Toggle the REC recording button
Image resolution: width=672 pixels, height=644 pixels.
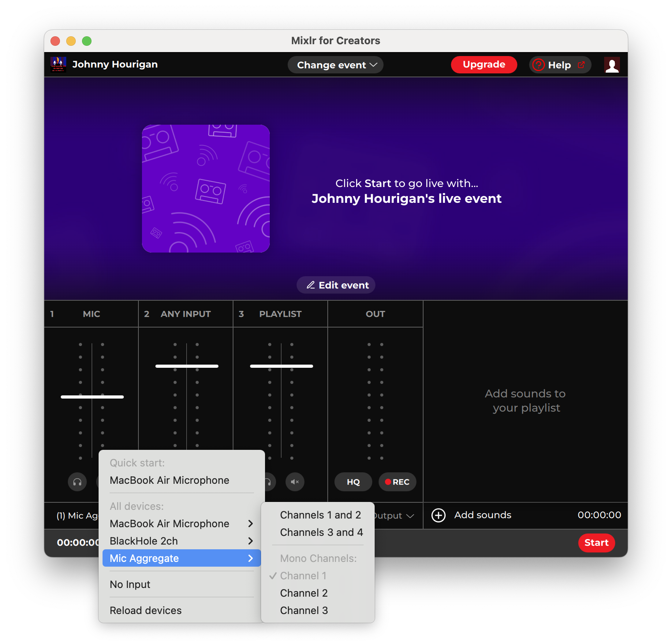398,482
